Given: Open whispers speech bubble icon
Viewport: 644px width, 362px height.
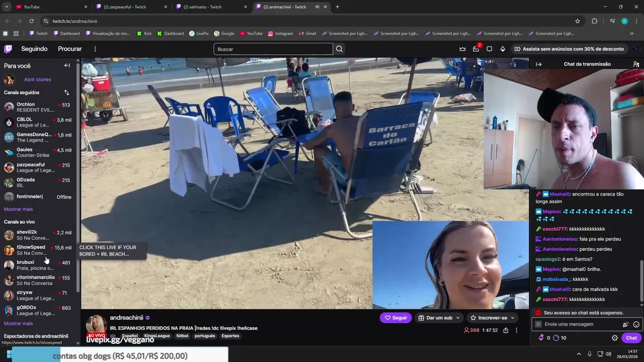Looking at the screenshot, I should (x=489, y=49).
